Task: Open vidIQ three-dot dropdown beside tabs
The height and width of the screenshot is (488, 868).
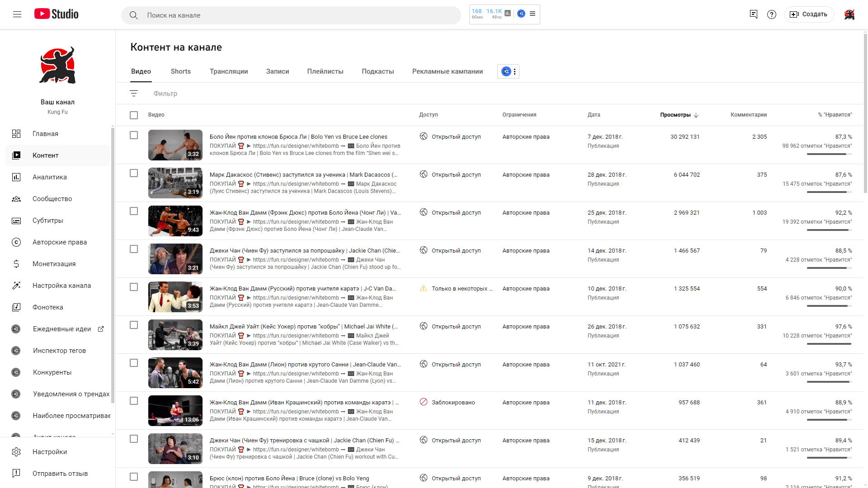Action: 514,71
